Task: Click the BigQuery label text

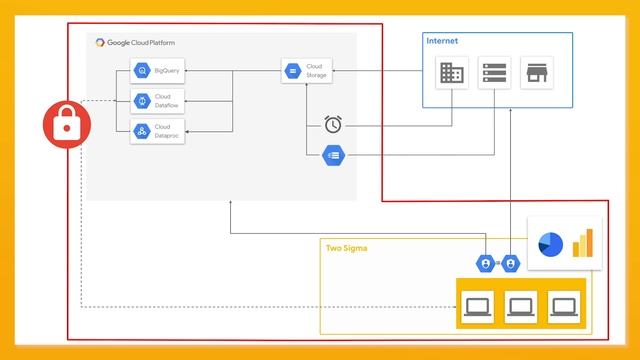Action: point(167,71)
